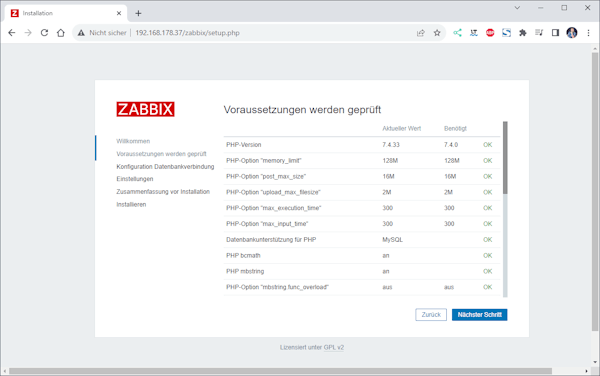This screenshot has height=376, width=600.
Task: Click the 'Benötigt' column header
Action: [455, 129]
